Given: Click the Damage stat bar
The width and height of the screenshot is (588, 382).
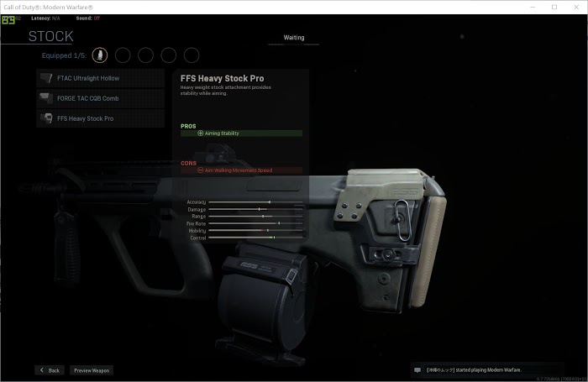Looking at the screenshot, I should (x=255, y=209).
